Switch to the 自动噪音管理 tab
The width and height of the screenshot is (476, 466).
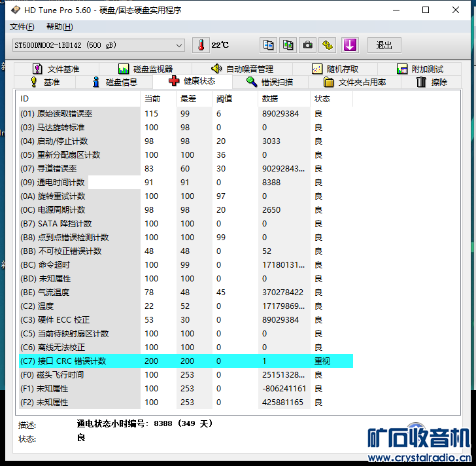pyautogui.click(x=242, y=69)
